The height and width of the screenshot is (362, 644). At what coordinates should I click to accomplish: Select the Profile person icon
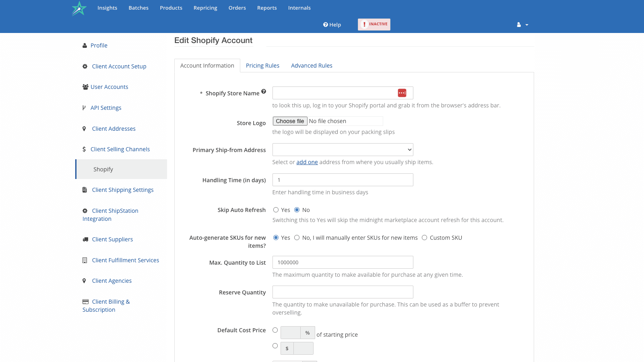pos(85,45)
